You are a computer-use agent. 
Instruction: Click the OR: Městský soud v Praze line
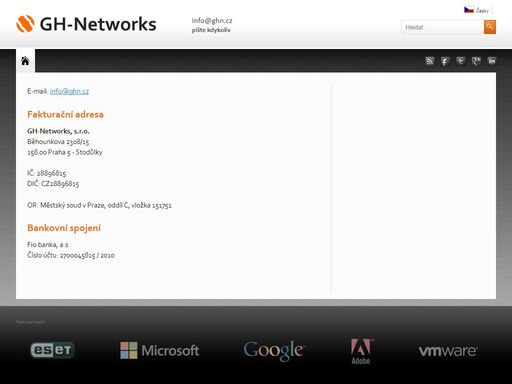[99, 205]
